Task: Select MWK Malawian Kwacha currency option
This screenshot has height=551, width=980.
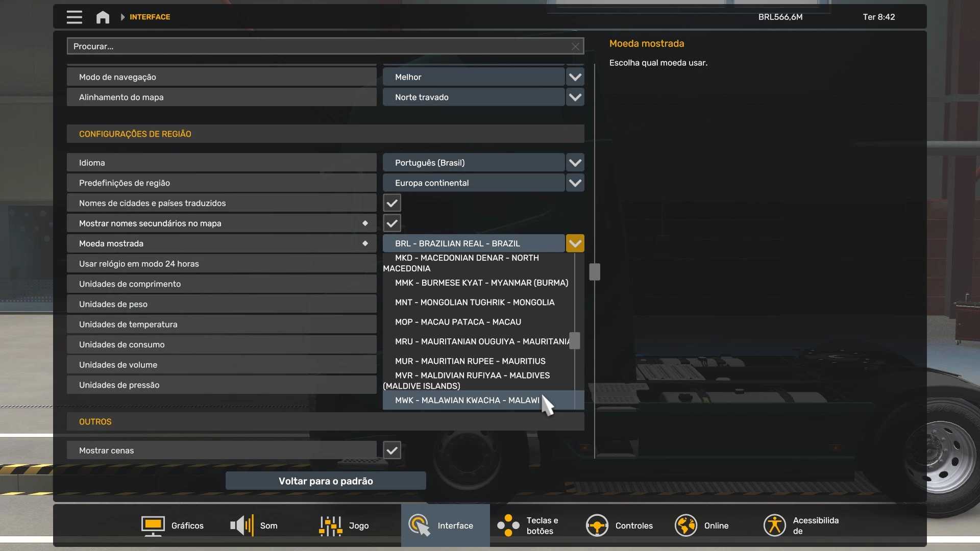Action: pos(467,400)
